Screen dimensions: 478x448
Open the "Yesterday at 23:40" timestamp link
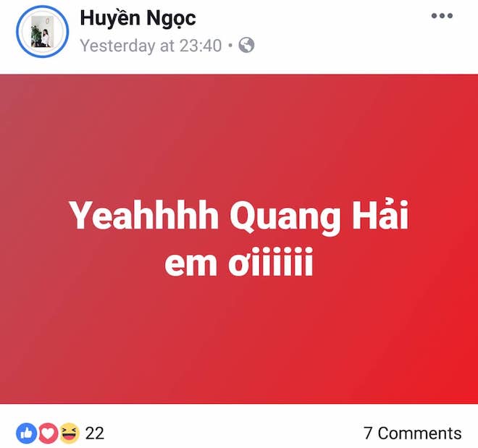(151, 46)
